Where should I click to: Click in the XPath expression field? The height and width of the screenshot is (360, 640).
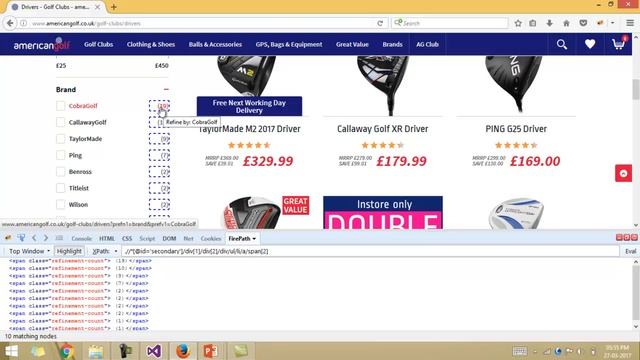click(370, 251)
